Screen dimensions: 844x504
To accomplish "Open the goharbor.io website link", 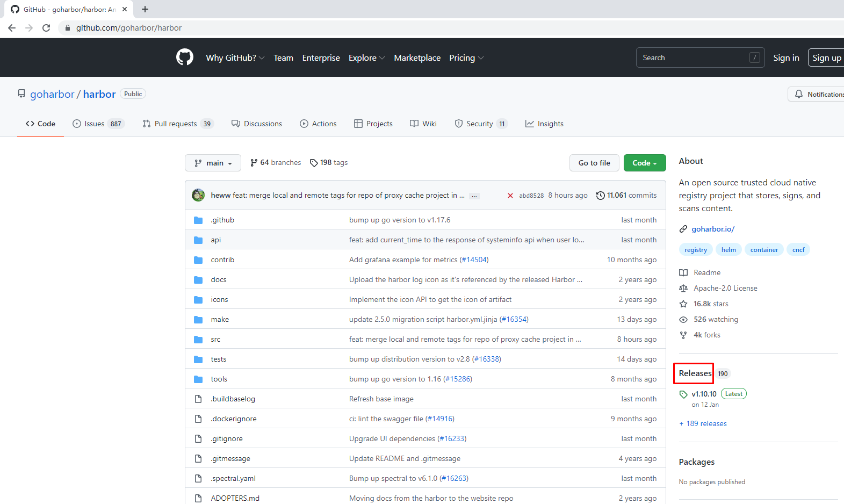I will [712, 229].
